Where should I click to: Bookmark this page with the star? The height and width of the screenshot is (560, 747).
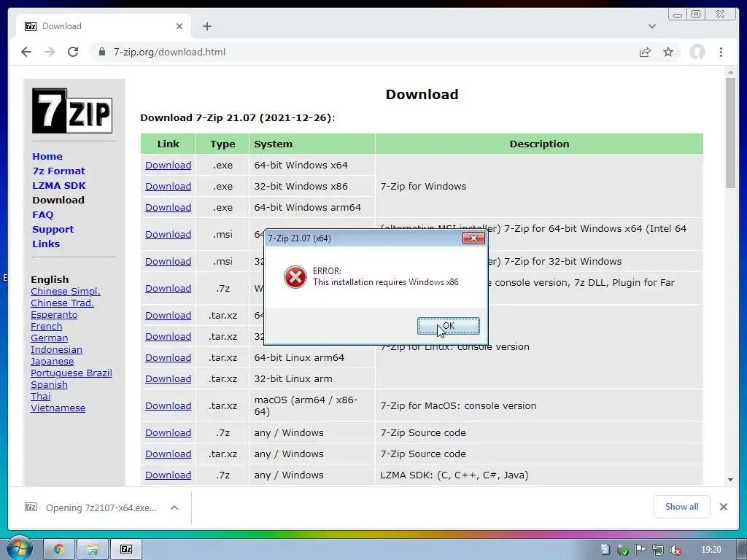pos(668,52)
